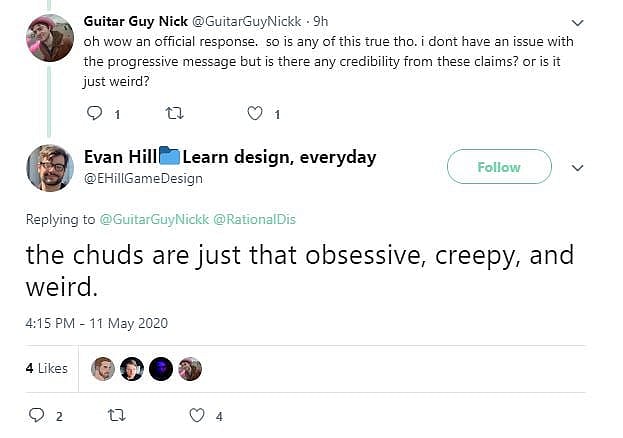This screenshot has width=623, height=438.
Task: Reply to Evan Hill's tweet
Action: 37,416
